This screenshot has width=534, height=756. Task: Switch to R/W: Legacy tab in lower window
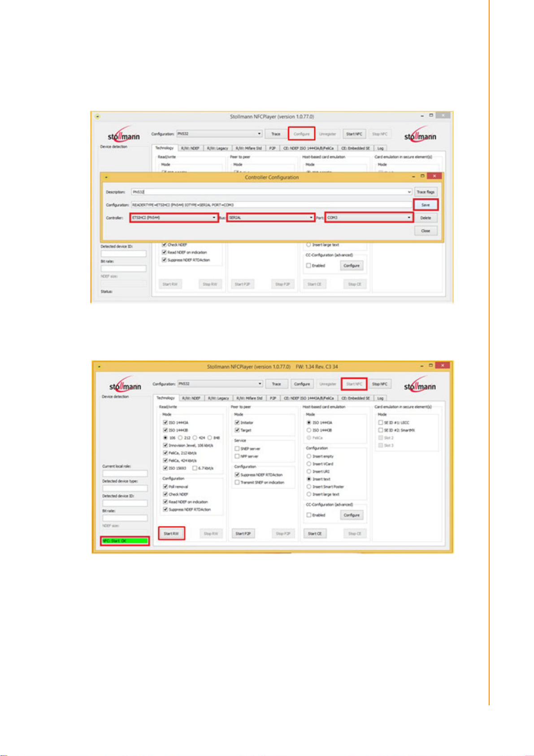pyautogui.click(x=218, y=398)
